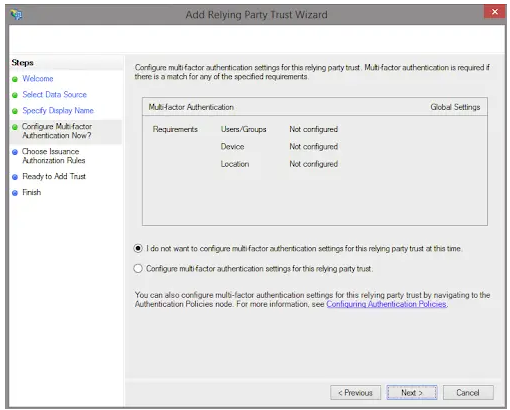Viewport: 510px width, 410px height.
Task: Go to Specify Display Name step
Action: (x=58, y=111)
